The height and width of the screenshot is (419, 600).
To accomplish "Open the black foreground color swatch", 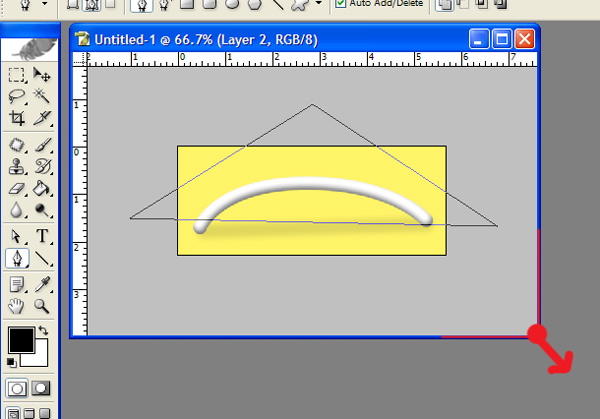I will [20, 339].
